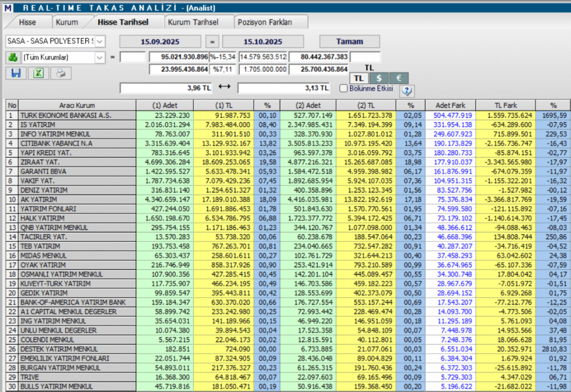The image size is (571, 392).
Task: Select the TL currency button
Action: click(359, 78)
